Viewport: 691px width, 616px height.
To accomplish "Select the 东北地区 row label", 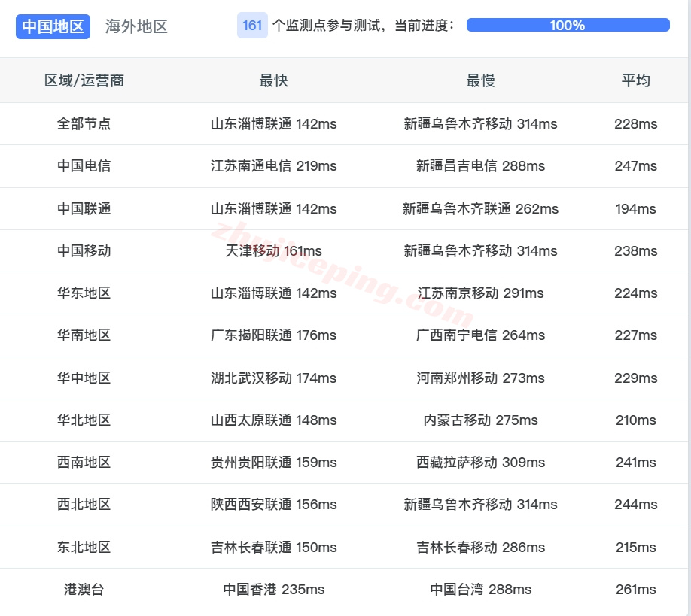I will point(84,548).
